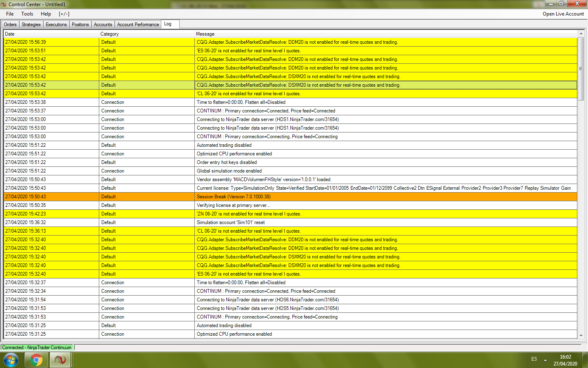Click the Date column header

[51, 34]
